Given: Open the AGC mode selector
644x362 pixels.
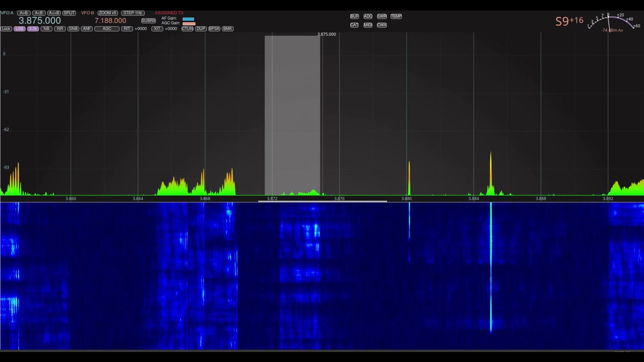Looking at the screenshot, I should click(x=107, y=29).
